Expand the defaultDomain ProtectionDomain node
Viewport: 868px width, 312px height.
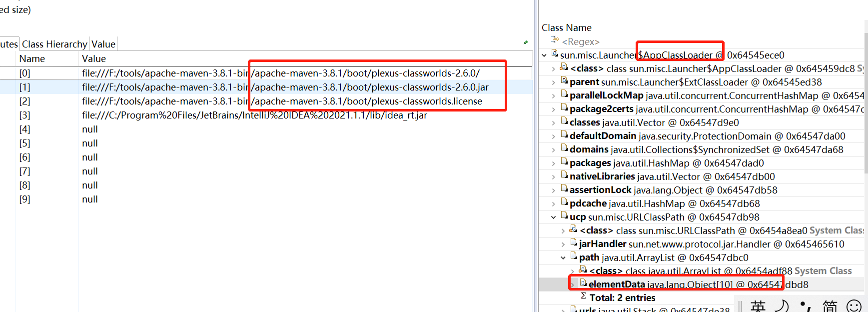[x=554, y=136]
